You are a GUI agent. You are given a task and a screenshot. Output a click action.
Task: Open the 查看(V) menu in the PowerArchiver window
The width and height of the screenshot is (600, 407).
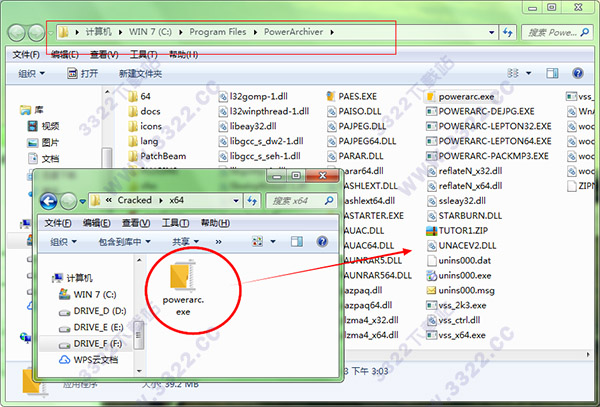click(x=104, y=55)
